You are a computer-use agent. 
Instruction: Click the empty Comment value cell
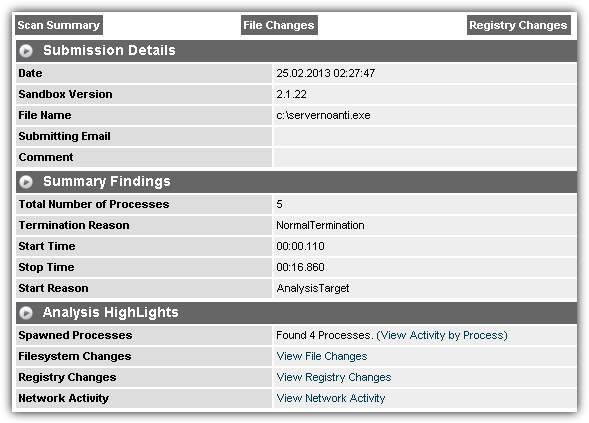pos(425,157)
